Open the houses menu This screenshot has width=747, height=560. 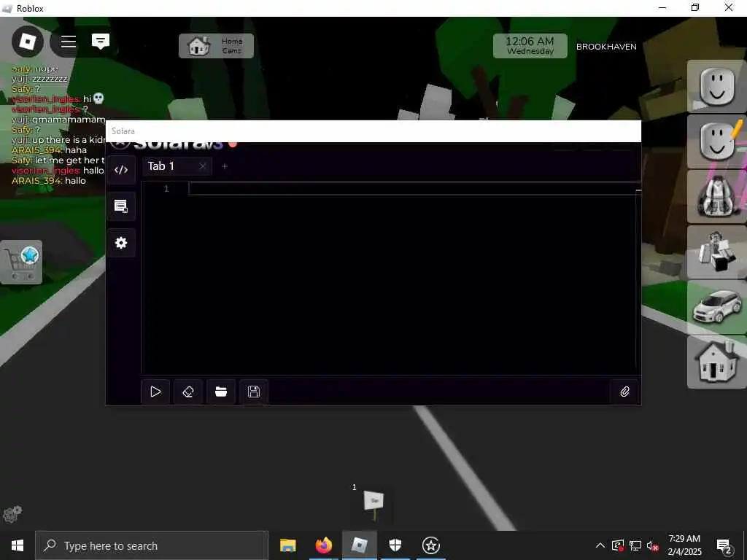pos(716,362)
